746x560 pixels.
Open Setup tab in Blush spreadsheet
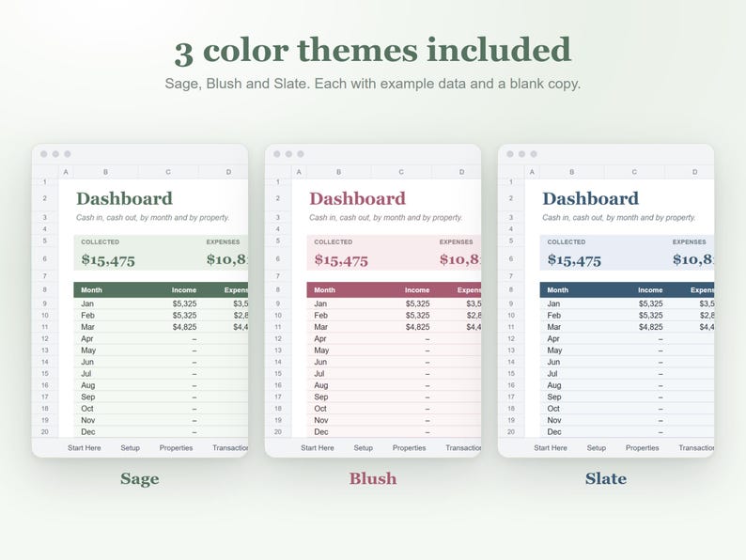363,447
